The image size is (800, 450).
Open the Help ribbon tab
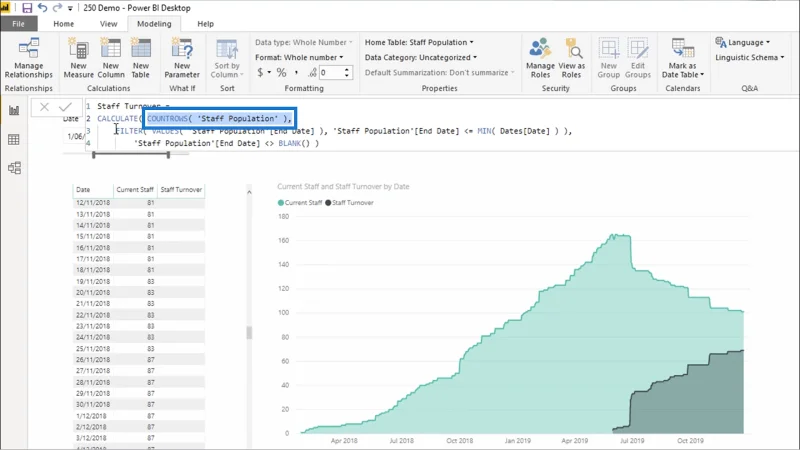click(206, 24)
